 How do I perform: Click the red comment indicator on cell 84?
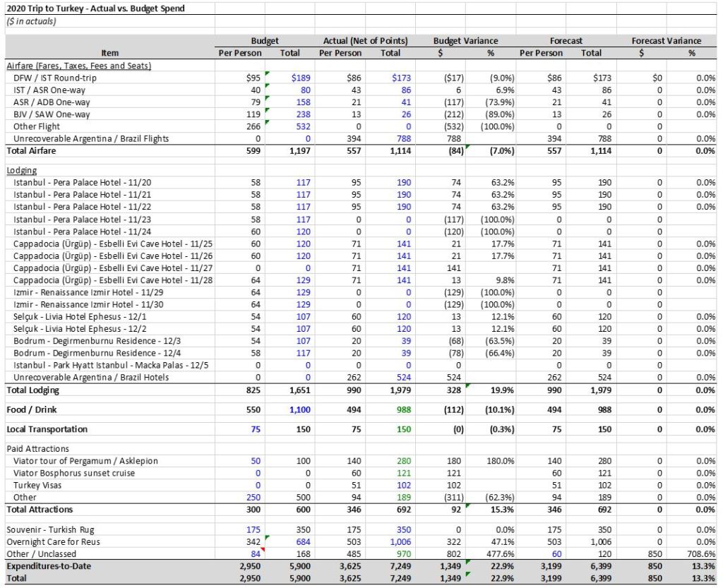[263, 550]
